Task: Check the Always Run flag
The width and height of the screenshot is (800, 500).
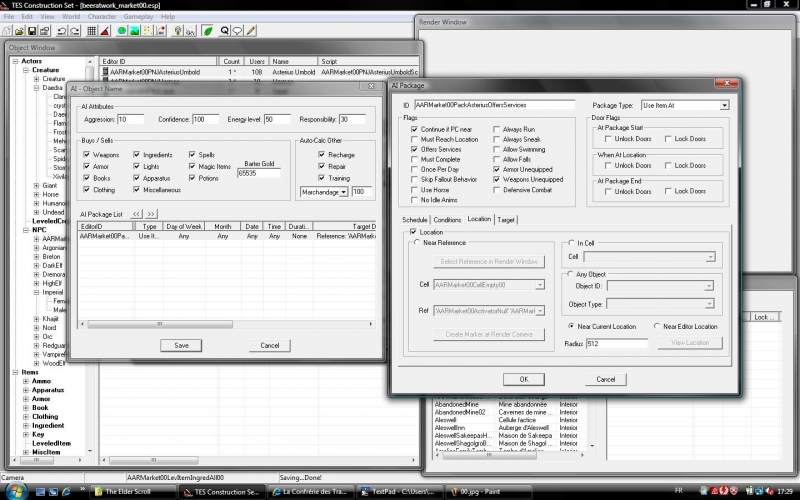Action: tap(496, 129)
